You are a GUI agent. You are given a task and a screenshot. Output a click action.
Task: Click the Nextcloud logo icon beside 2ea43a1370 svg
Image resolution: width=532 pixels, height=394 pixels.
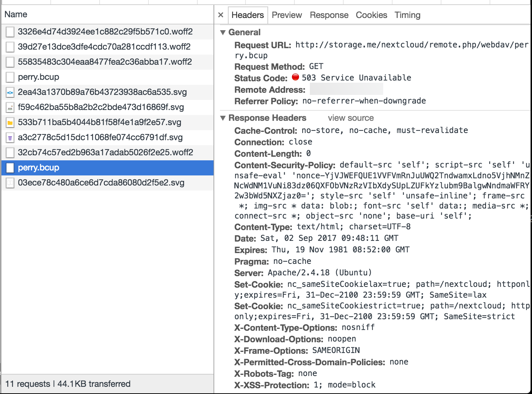coord(10,92)
